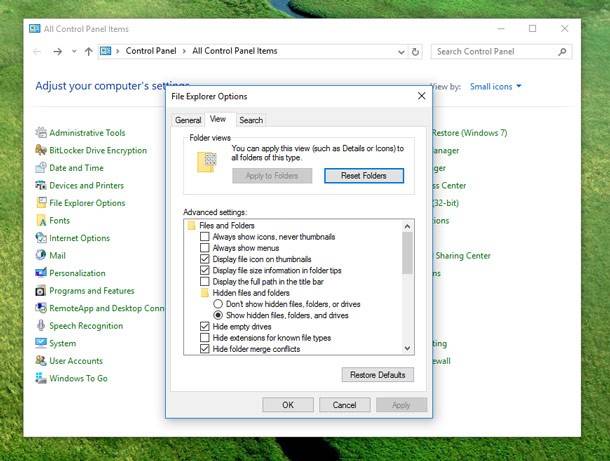Viewport: 610px width, 461px height.
Task: Click Control Panel in the breadcrumb
Action: pos(151,51)
